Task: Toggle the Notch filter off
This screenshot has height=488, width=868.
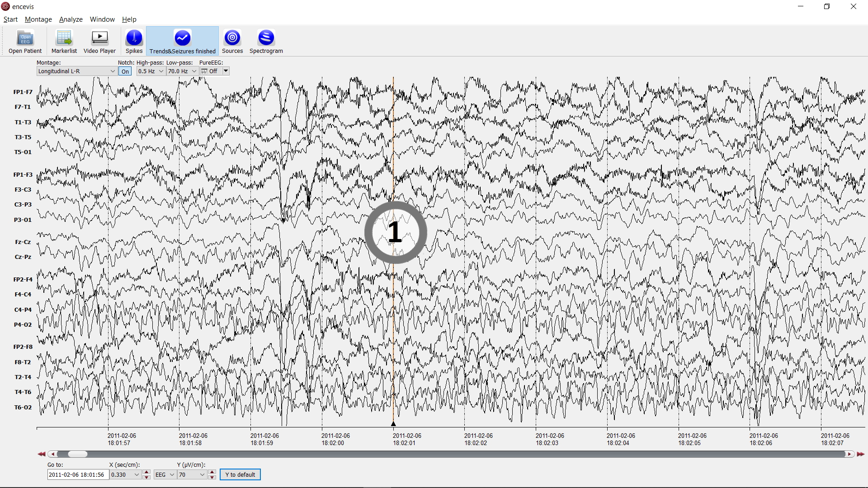Action: click(125, 71)
